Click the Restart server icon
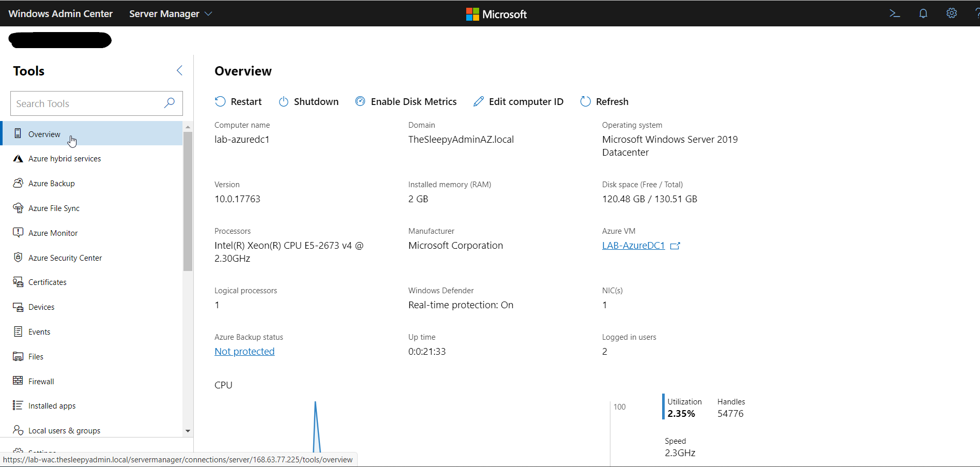 [x=220, y=101]
